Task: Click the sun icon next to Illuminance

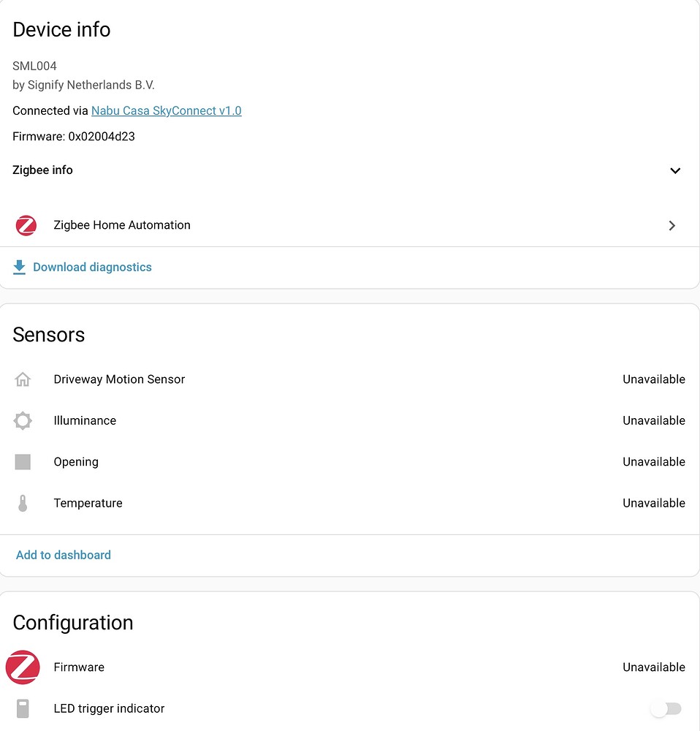Action: [x=23, y=420]
